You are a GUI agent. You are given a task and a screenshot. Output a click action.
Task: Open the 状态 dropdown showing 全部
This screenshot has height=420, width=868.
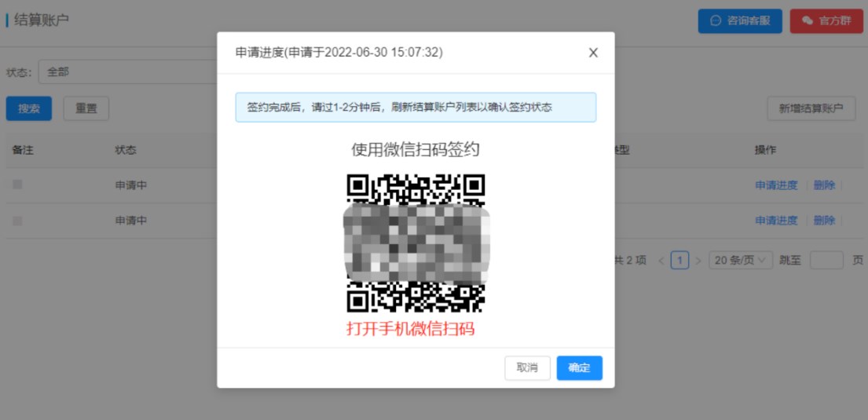tap(127, 72)
